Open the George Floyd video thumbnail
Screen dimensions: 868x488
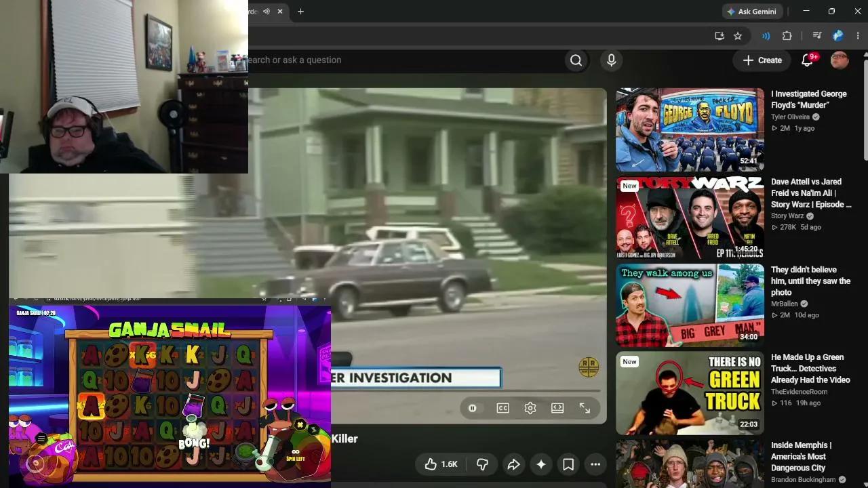(x=690, y=130)
